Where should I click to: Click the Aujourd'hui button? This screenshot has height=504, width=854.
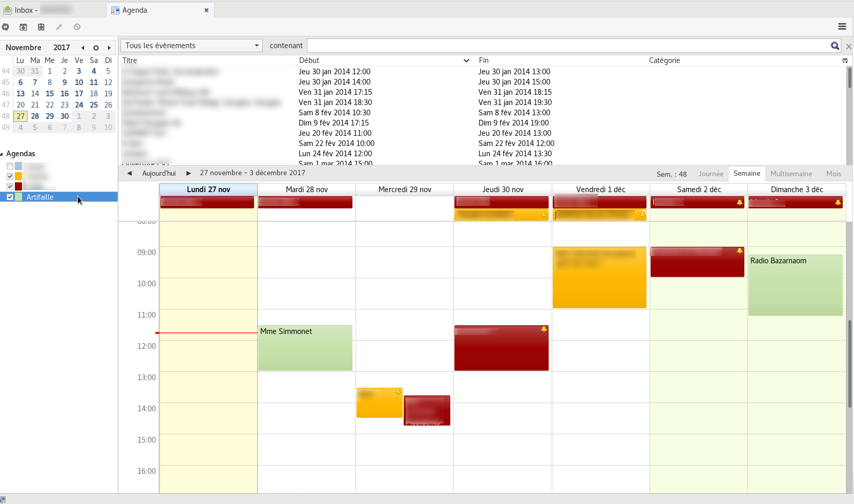[159, 174]
